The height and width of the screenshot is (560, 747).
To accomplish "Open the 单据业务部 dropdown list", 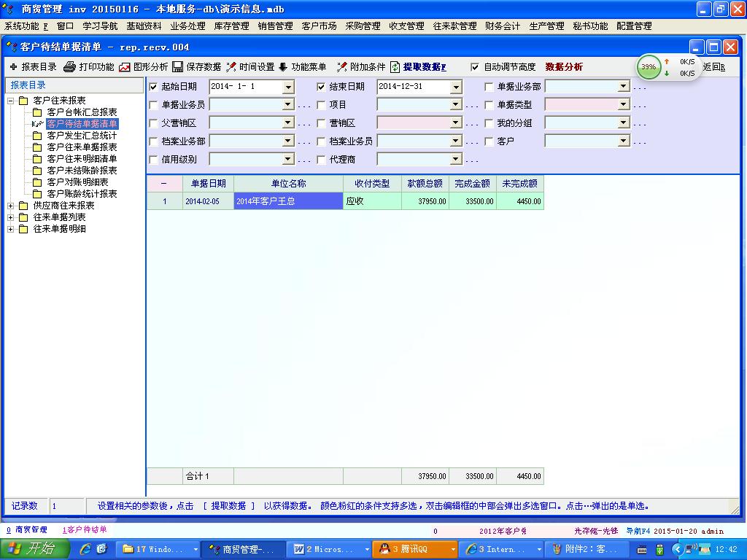I will pos(623,87).
